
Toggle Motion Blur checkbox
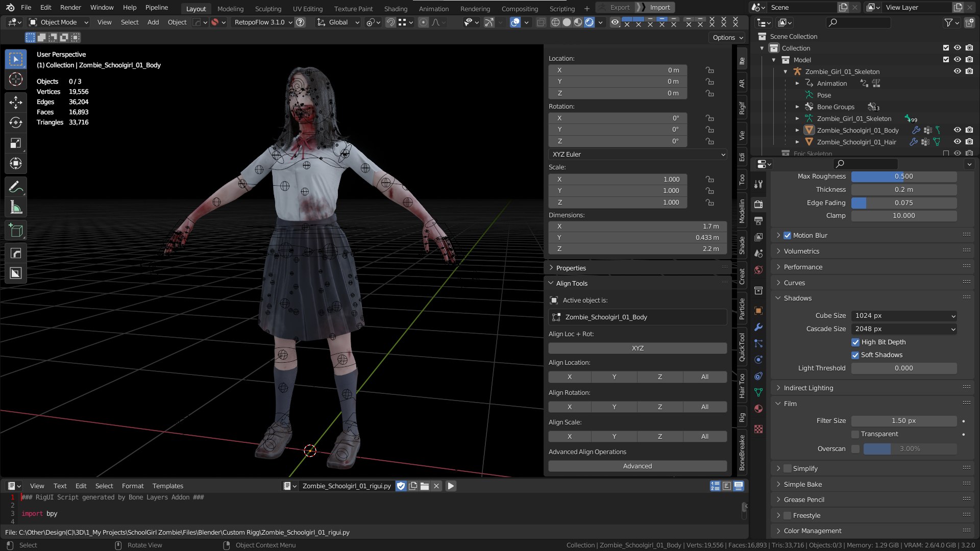(787, 236)
